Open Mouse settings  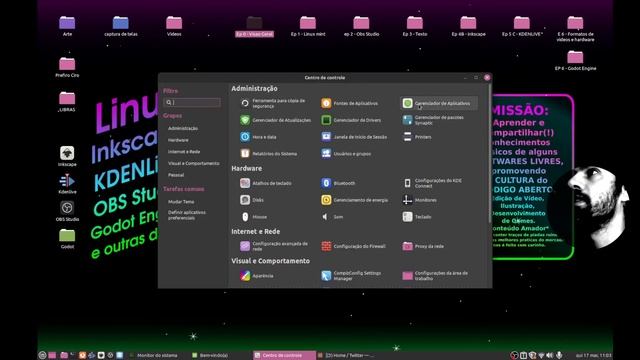(x=254, y=217)
